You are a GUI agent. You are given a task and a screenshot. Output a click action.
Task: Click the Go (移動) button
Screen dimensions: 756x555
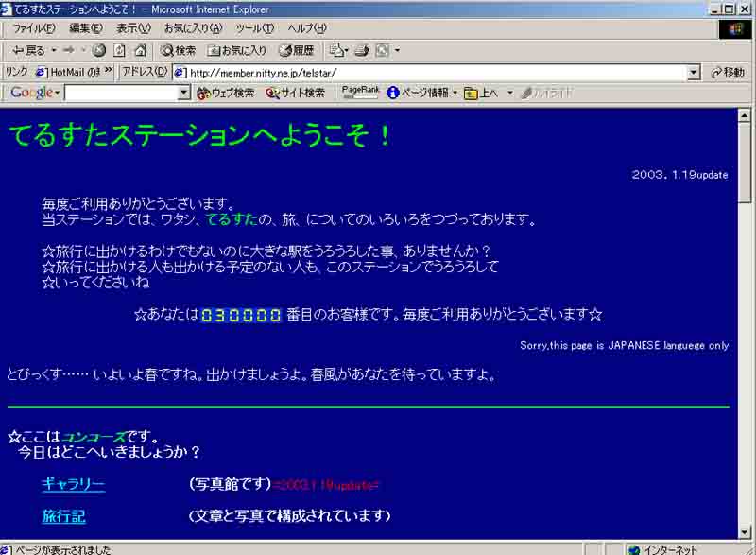point(728,72)
